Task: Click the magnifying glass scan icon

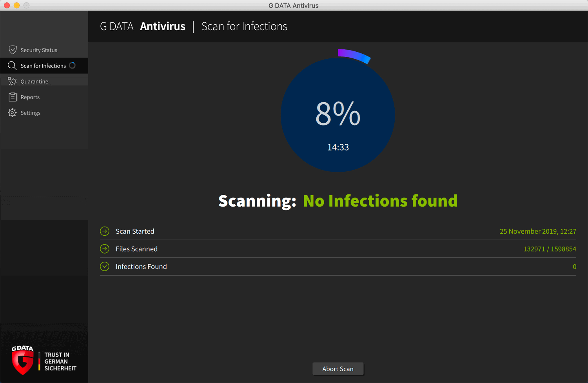Action: tap(12, 65)
